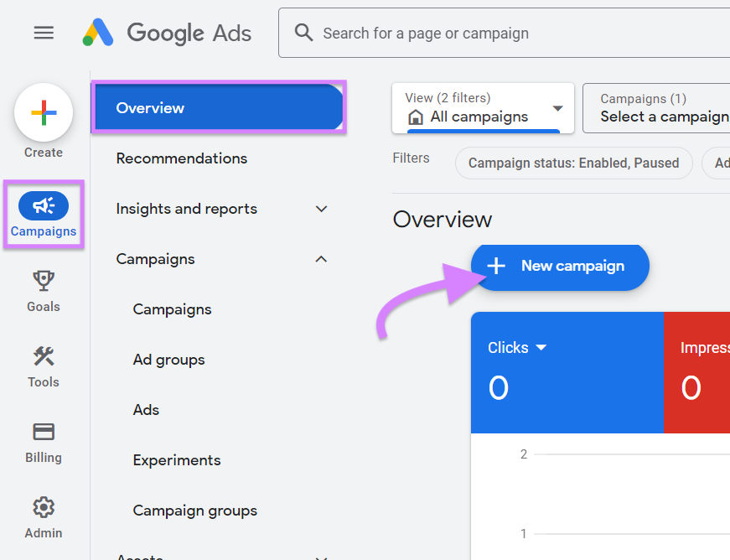Click the Overview page heading
The height and width of the screenshot is (560, 730).
[x=443, y=220]
